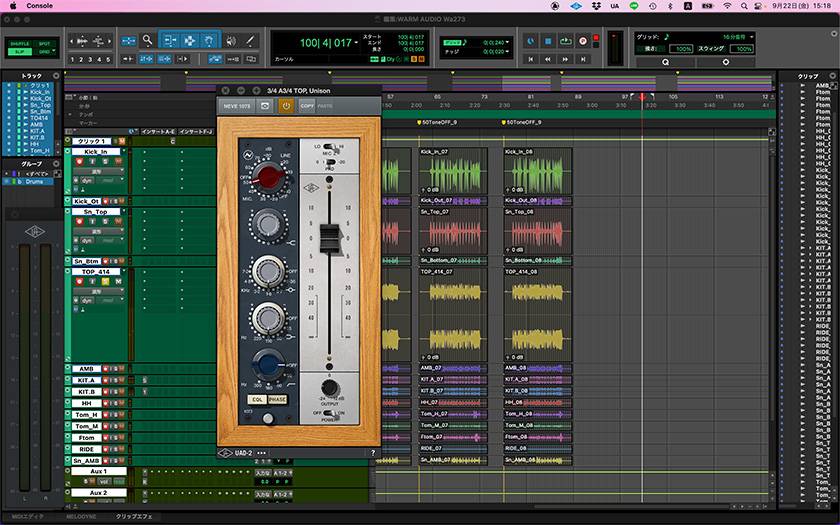This screenshot has width=840, height=525.
Task: Click the stop button in transport
Action: pos(548,41)
